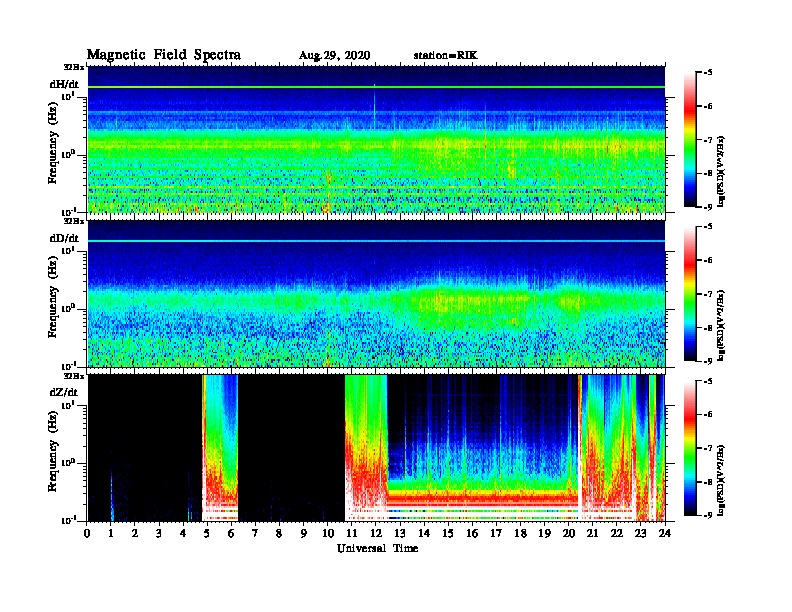
Task: Click the 'Universal Time' axis label
Action: tap(377, 548)
